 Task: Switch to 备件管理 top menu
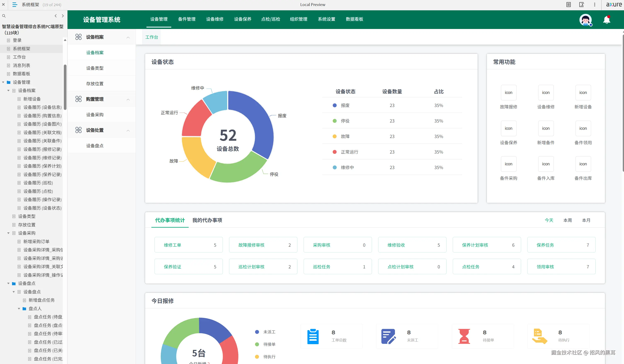187,19
